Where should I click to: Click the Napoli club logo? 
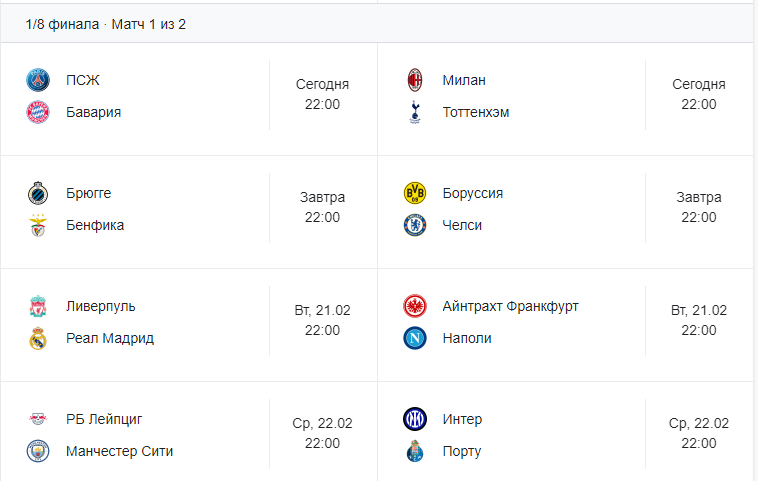coord(415,338)
